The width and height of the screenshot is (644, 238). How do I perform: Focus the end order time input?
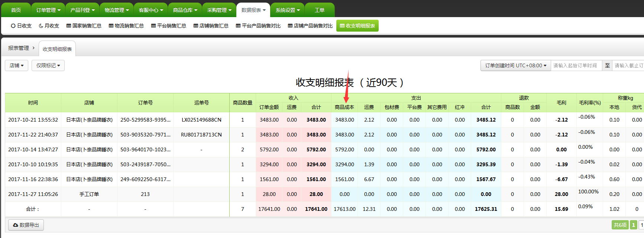628,65
